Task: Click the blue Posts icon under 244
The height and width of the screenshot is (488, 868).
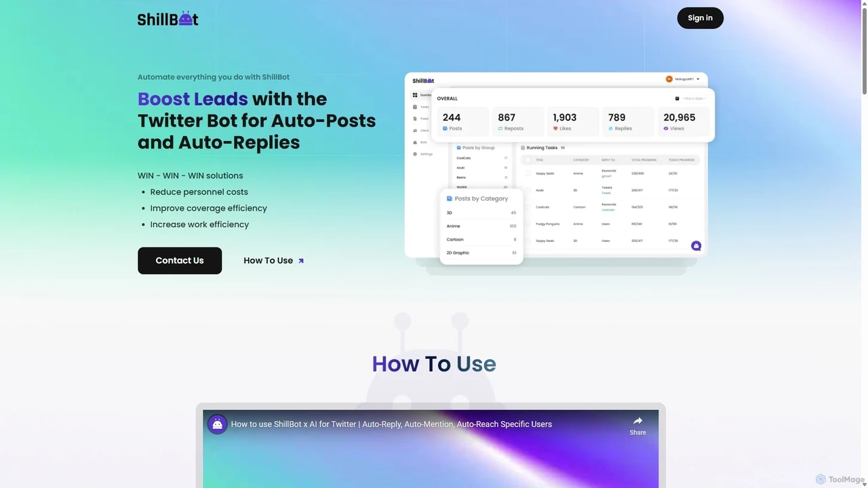Action: click(x=445, y=128)
